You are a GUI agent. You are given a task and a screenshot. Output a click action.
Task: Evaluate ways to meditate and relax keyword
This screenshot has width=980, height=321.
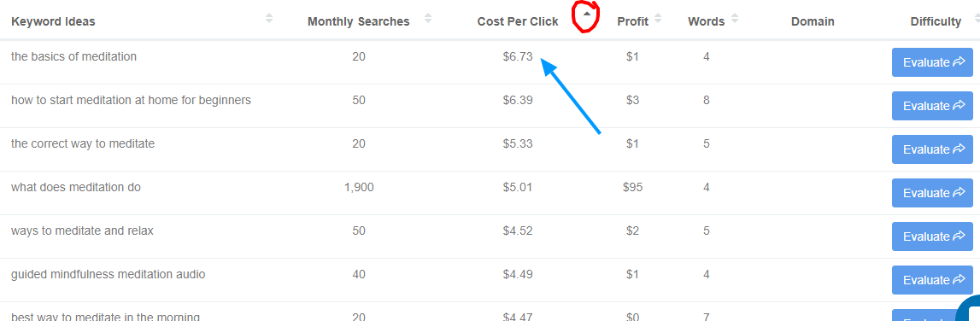(x=932, y=236)
